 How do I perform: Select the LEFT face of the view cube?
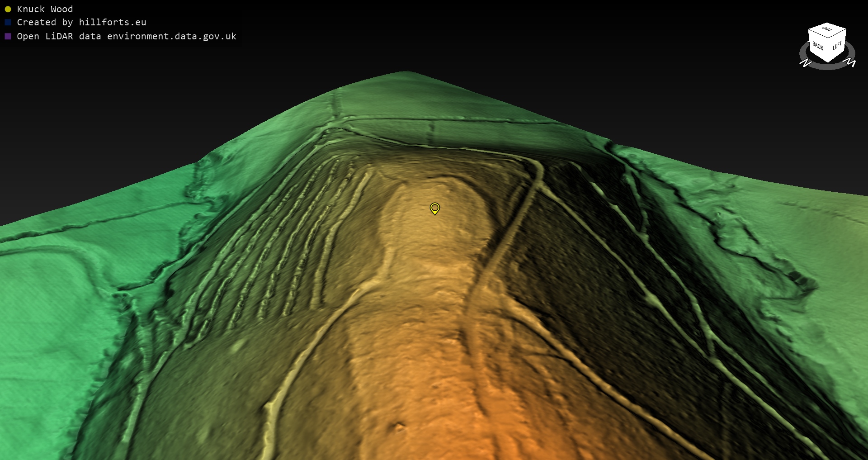click(837, 46)
